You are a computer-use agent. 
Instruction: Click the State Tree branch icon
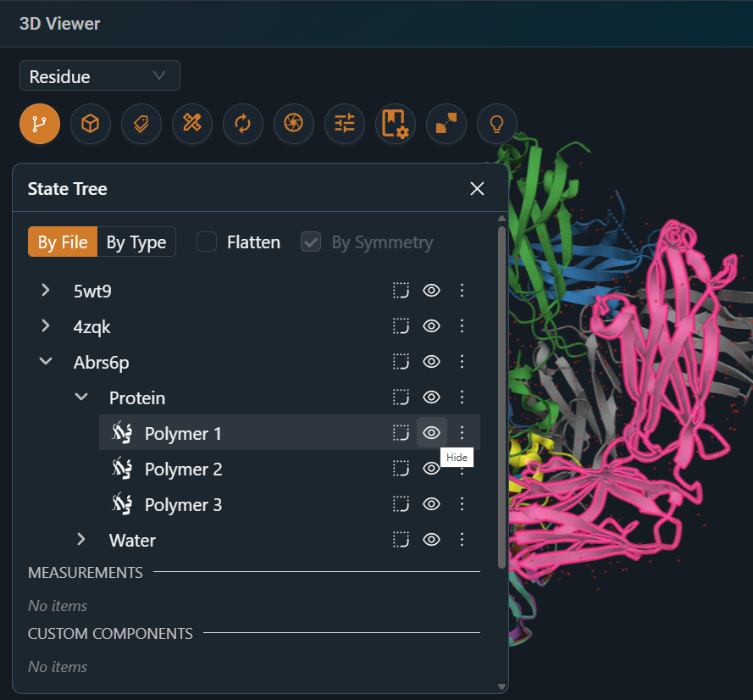pos(40,125)
